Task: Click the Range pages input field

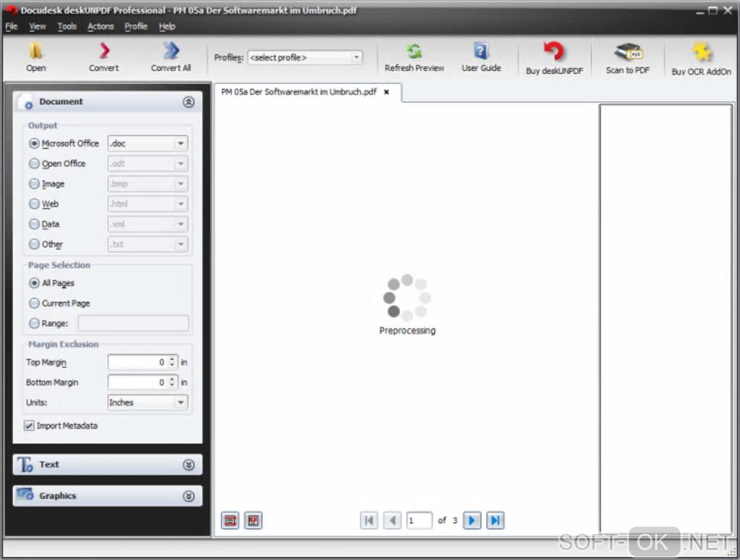Action: 133,324
